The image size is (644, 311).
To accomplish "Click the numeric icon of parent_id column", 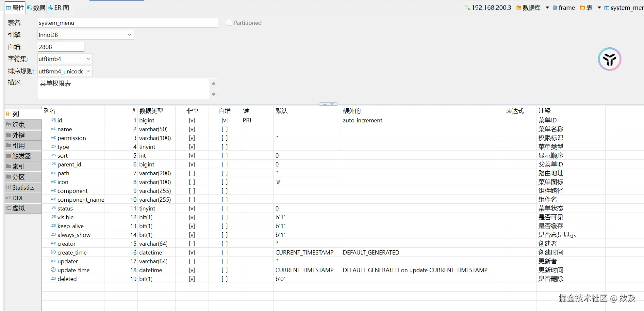I will click(x=53, y=164).
